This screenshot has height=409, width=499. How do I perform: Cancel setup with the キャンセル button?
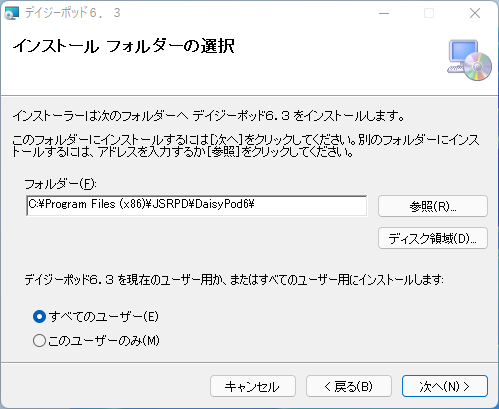pos(253,386)
